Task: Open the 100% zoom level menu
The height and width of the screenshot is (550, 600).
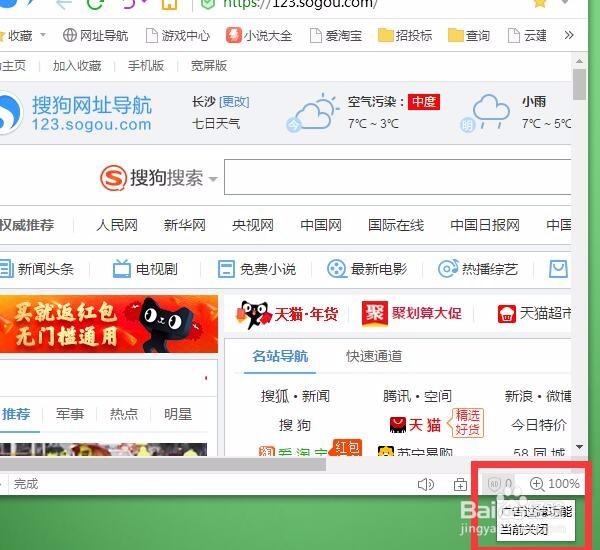Action: tap(564, 484)
